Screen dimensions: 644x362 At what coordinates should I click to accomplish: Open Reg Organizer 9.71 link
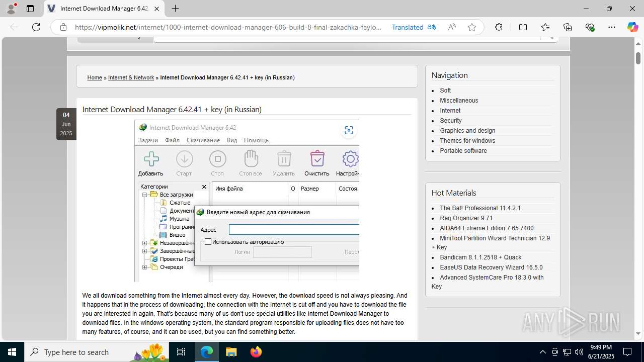pyautogui.click(x=466, y=218)
